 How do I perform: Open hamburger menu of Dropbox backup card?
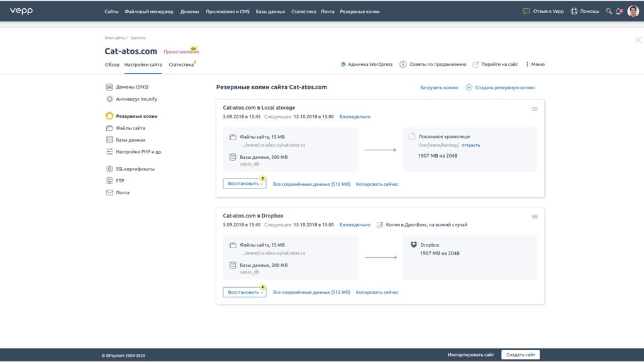point(535,217)
